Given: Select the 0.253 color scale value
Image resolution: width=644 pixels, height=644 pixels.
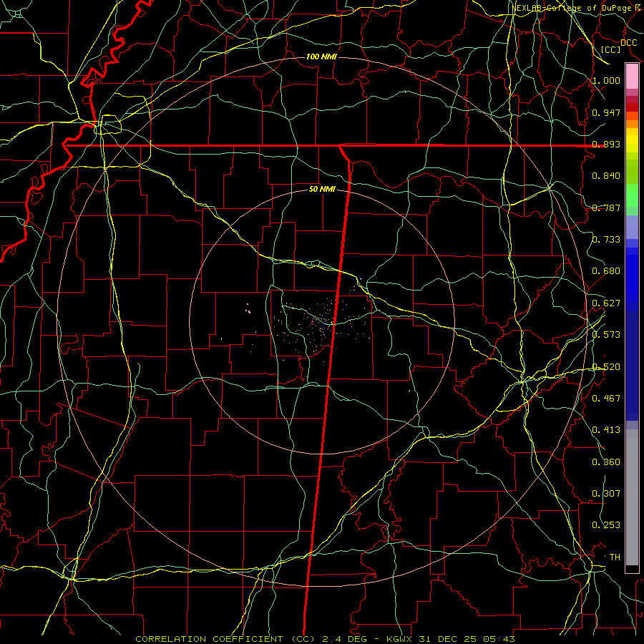Looking at the screenshot, I should (x=606, y=525).
